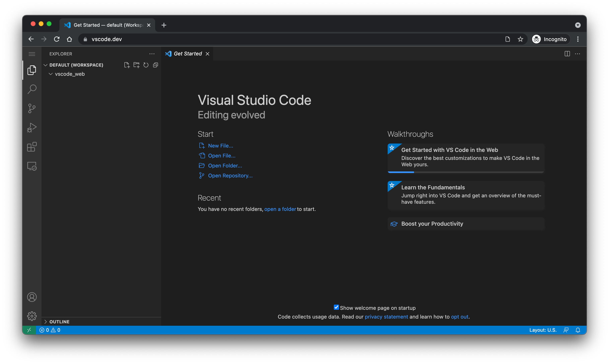Uncheck Show welcome page on startup
Viewport: 609px width, 364px height.
point(336,307)
